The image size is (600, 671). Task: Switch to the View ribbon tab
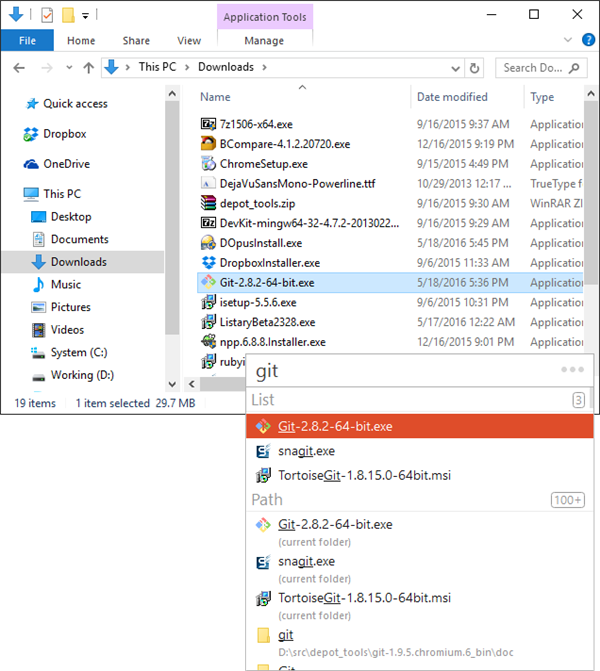189,41
